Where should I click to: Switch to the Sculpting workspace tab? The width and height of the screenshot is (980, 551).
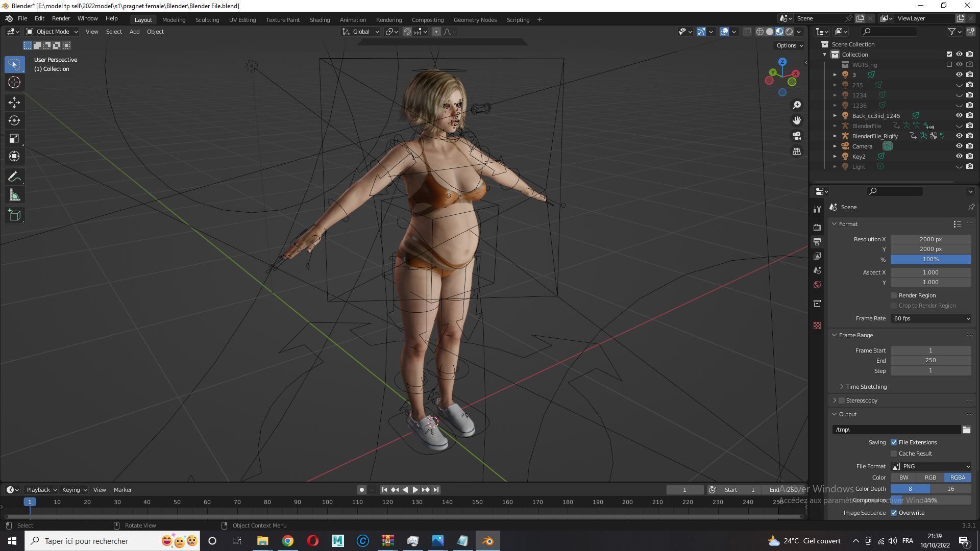pos(207,20)
